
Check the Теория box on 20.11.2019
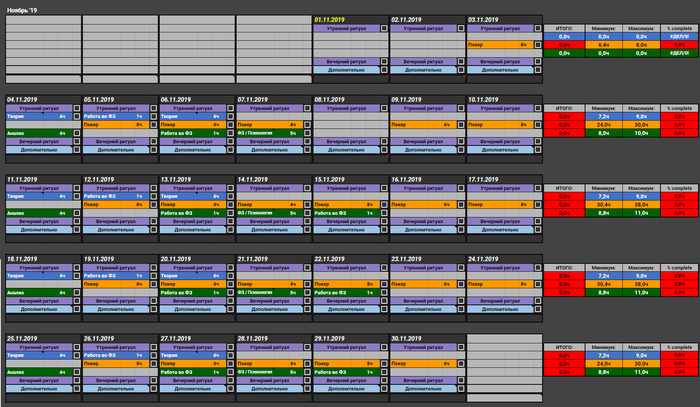click(230, 276)
